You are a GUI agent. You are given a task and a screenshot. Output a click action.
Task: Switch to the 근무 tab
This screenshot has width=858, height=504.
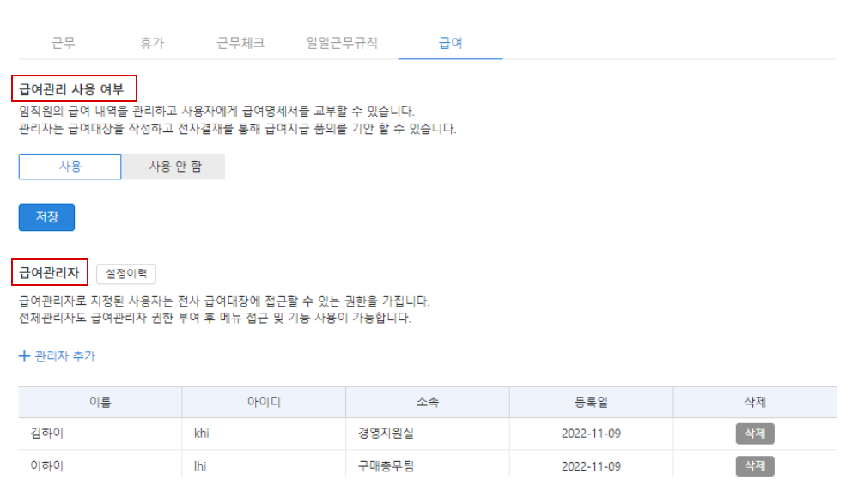[x=64, y=43]
